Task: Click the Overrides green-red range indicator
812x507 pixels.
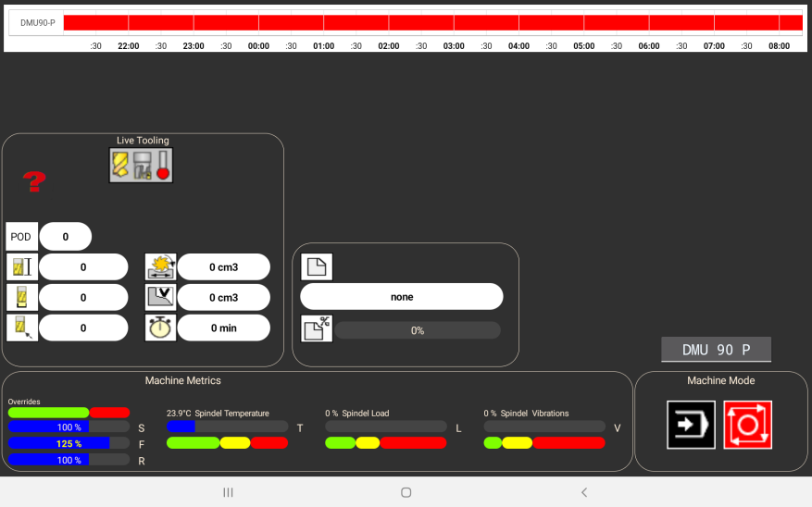Action: (x=69, y=413)
